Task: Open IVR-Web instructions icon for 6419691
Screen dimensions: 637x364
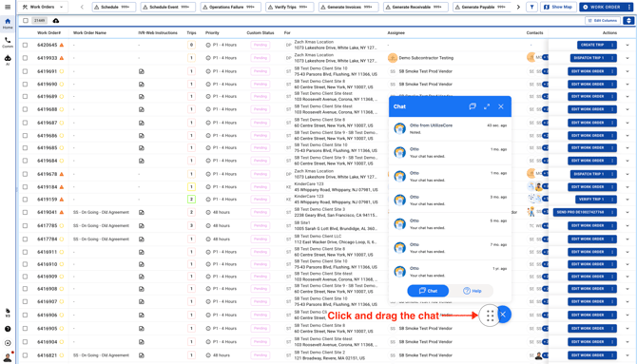Action: tap(141, 71)
